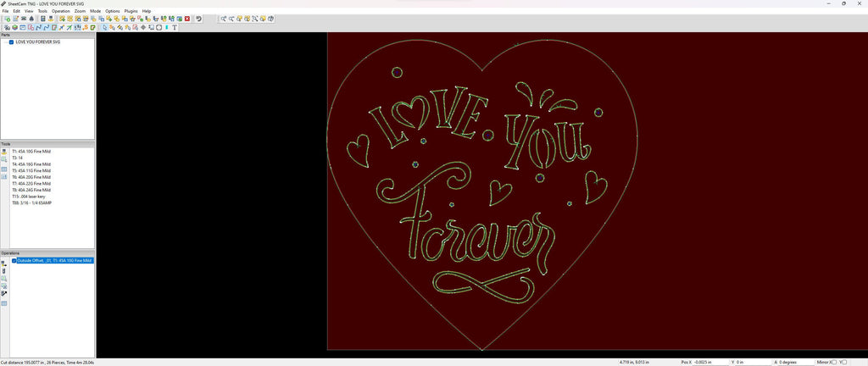Open the File menu

[5, 11]
